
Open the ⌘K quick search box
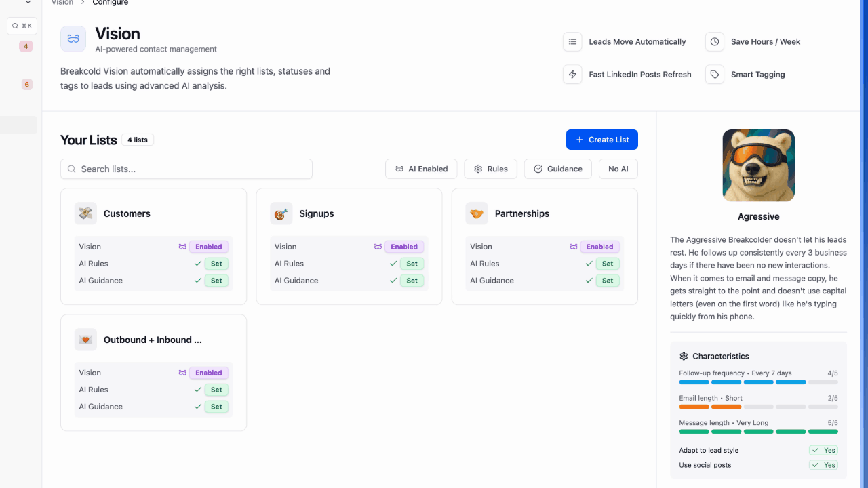(22, 26)
